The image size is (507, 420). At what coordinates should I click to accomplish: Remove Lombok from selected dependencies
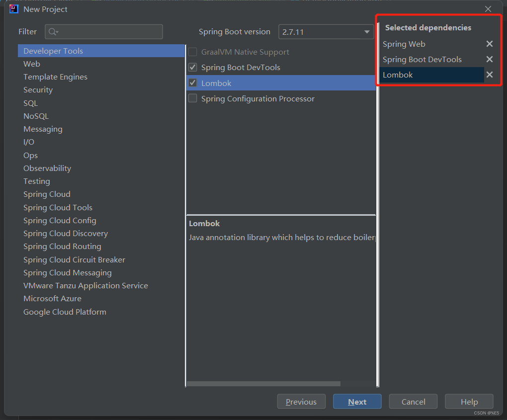tap(490, 75)
